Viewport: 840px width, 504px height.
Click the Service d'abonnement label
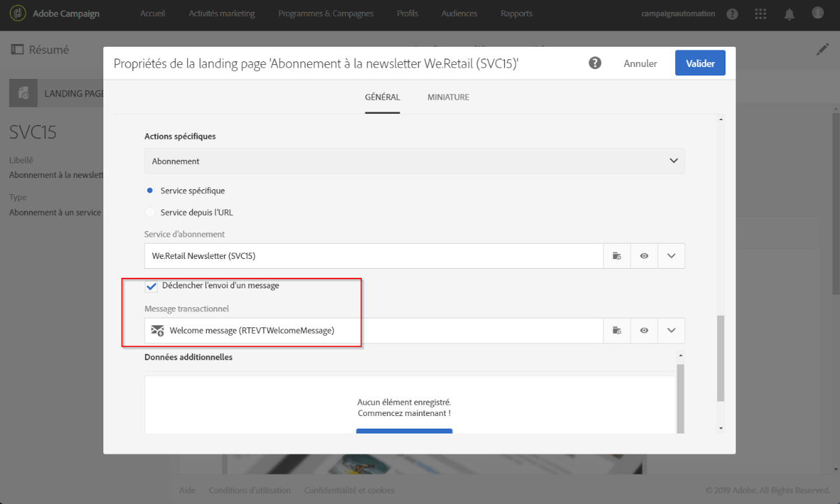point(184,235)
